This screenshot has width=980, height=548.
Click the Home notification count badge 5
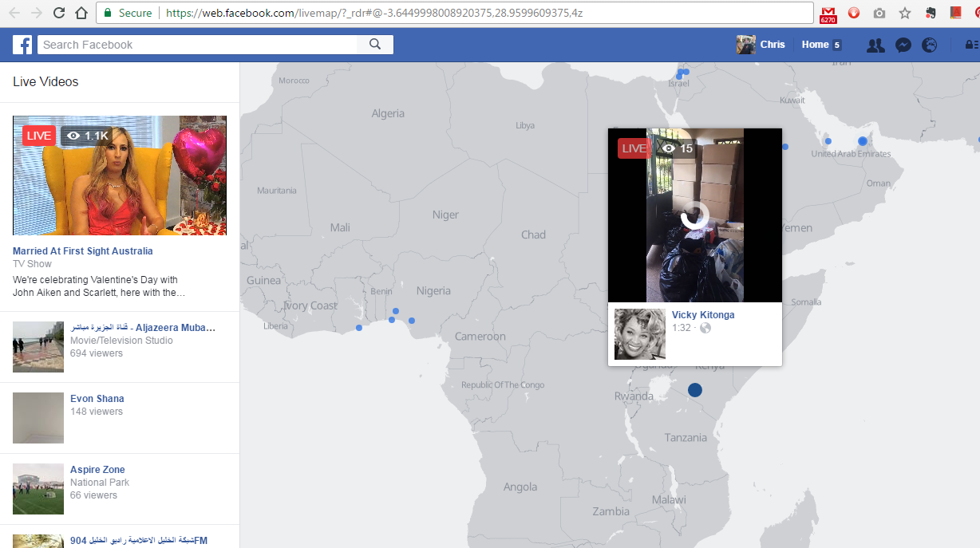pos(837,45)
